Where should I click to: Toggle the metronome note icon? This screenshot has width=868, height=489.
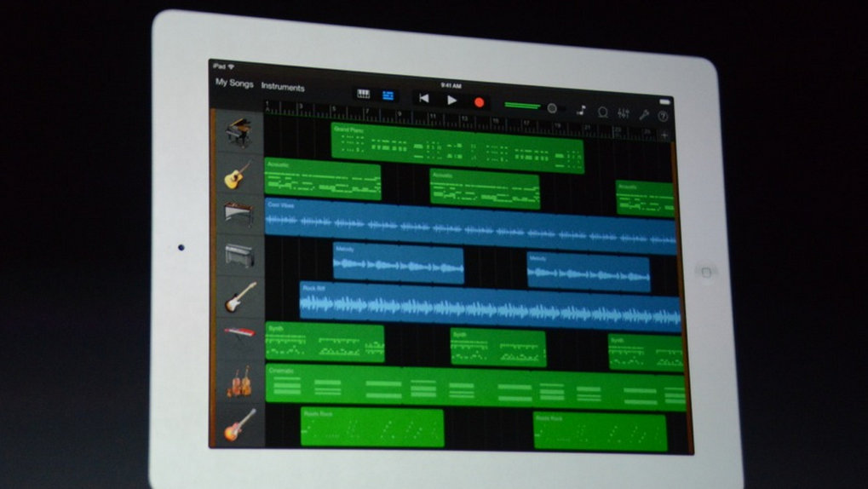581,111
